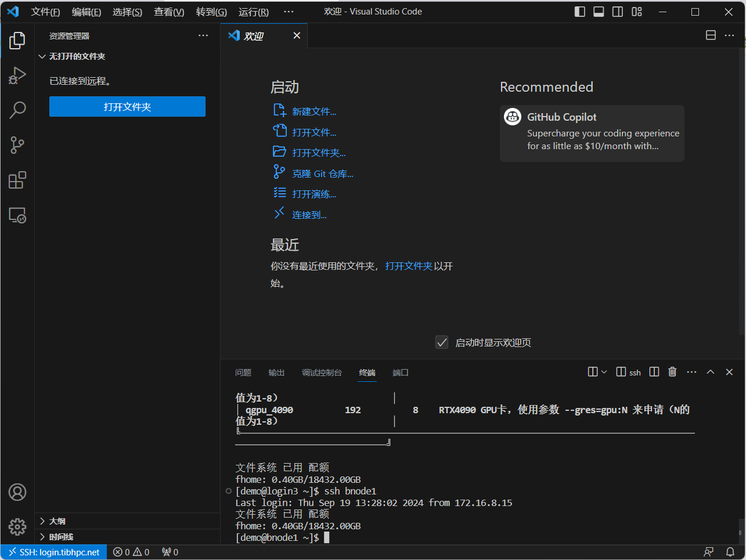
Task: Close the terminal panel
Action: click(730, 372)
